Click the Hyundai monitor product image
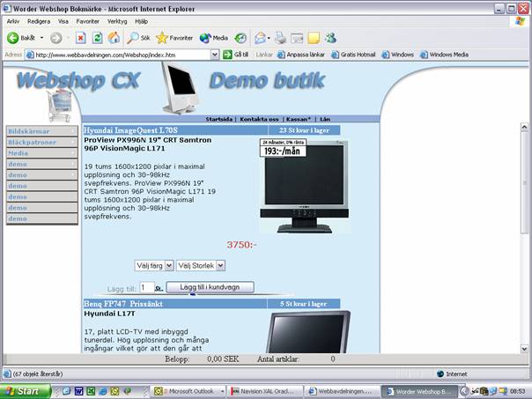 click(x=305, y=186)
